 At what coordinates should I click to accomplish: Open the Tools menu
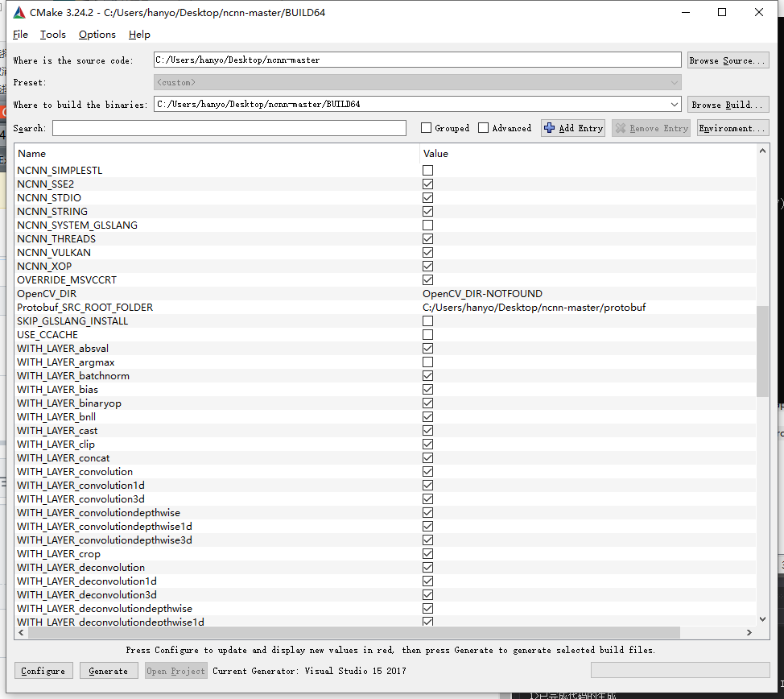click(53, 35)
